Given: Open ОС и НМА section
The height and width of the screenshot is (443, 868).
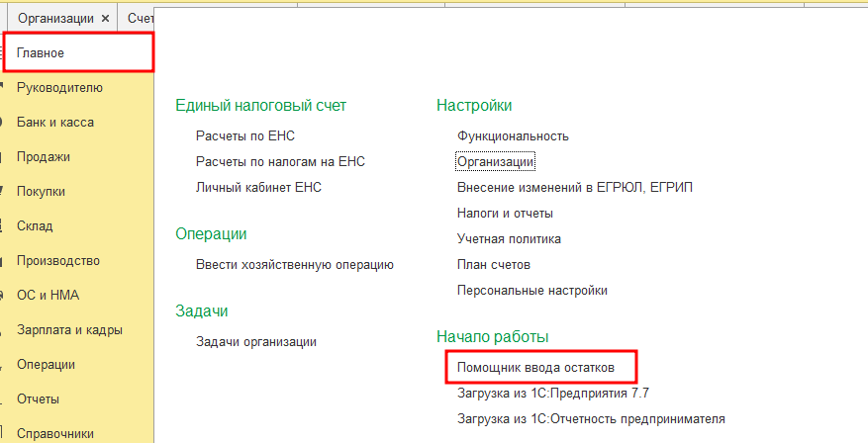Looking at the screenshot, I should point(48,296).
